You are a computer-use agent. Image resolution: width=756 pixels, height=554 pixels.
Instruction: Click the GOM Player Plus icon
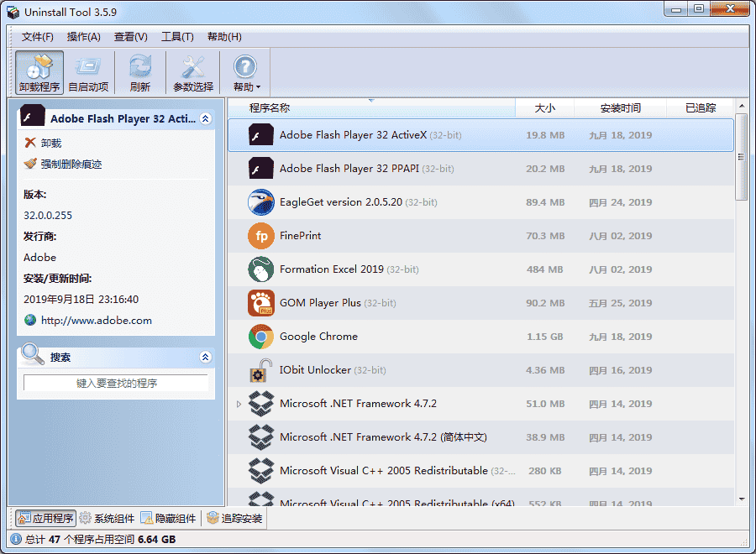[x=261, y=302]
